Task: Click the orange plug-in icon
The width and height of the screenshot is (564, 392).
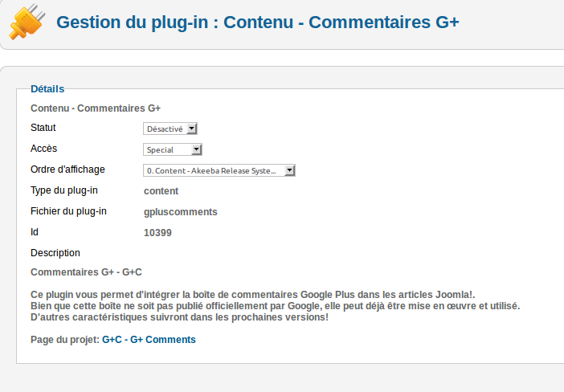Action: [27, 22]
